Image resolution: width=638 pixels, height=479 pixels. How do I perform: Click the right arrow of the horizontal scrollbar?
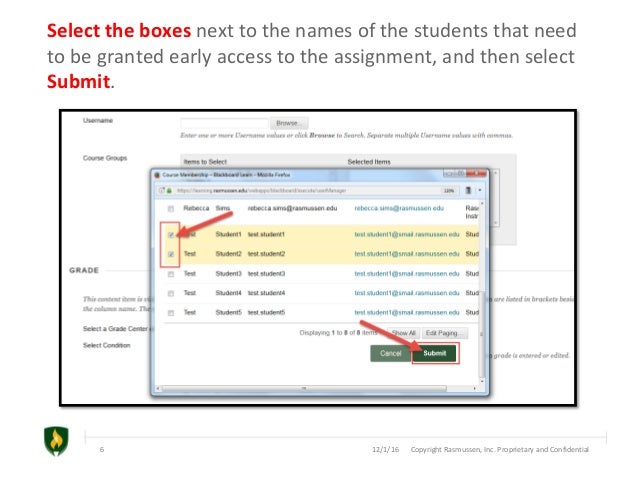pos(474,389)
